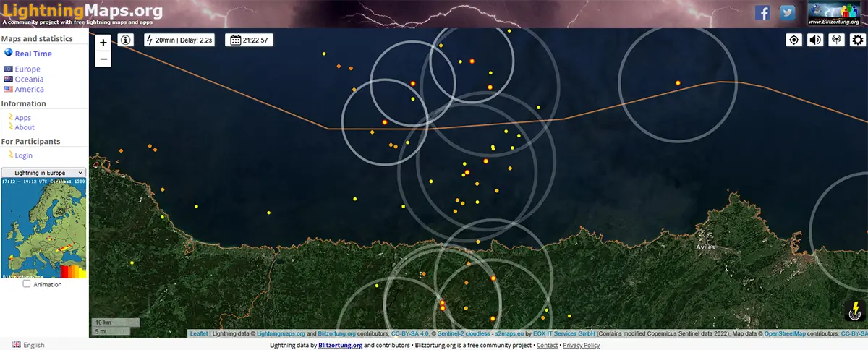This screenshot has width=868, height=350.
Task: Open the Facebook page icon
Action: [762, 12]
